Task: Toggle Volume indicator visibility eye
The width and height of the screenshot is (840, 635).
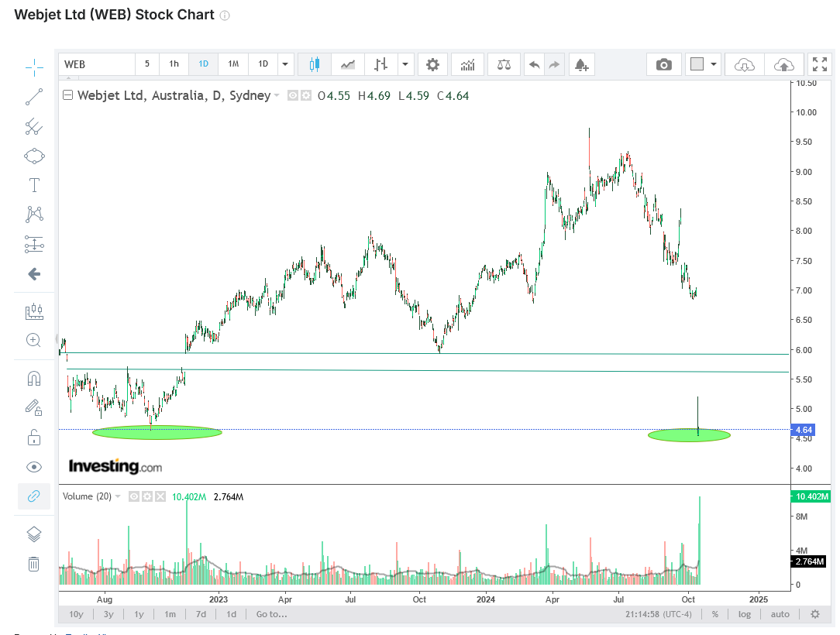Action: point(134,497)
